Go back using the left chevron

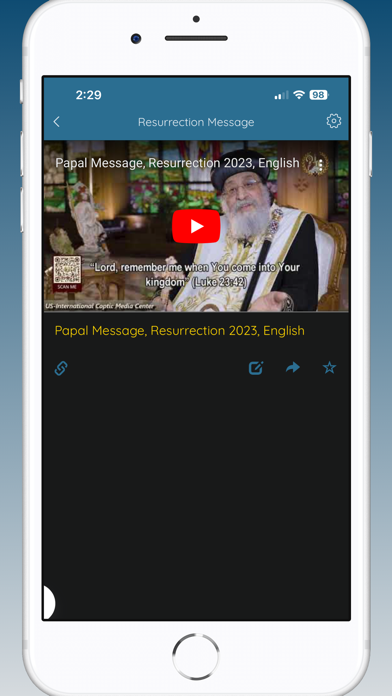56,122
